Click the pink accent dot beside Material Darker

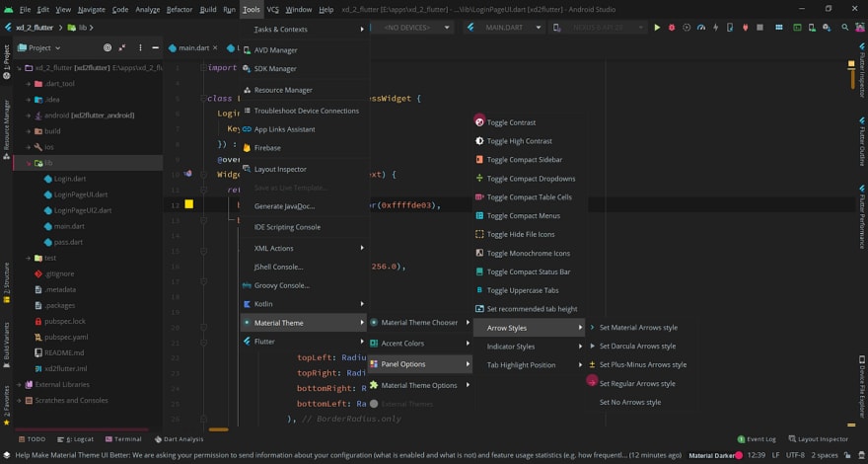pyautogui.click(x=739, y=455)
